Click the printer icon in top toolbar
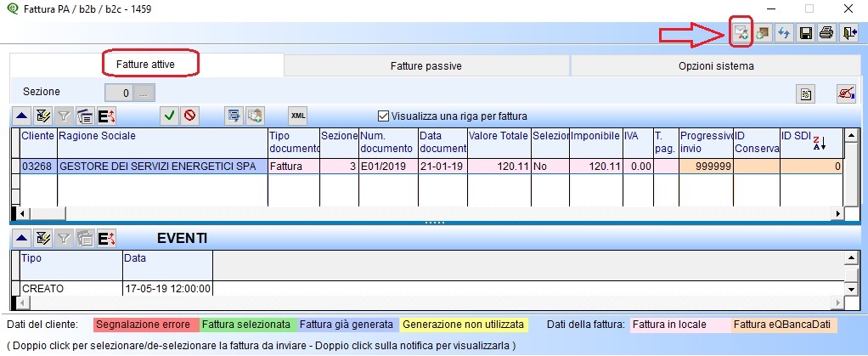 [x=826, y=33]
